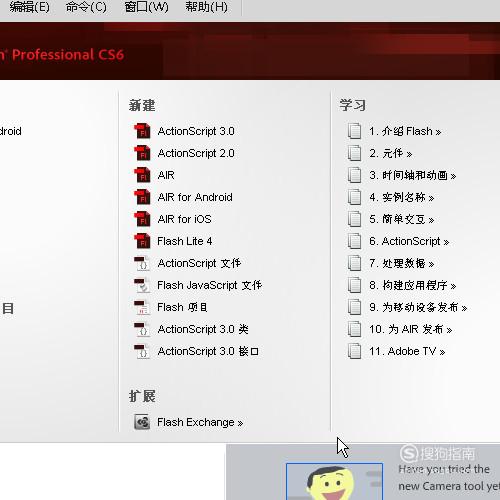The image size is (500, 500).
Task: Click the AIR document icon
Action: pos(142,175)
